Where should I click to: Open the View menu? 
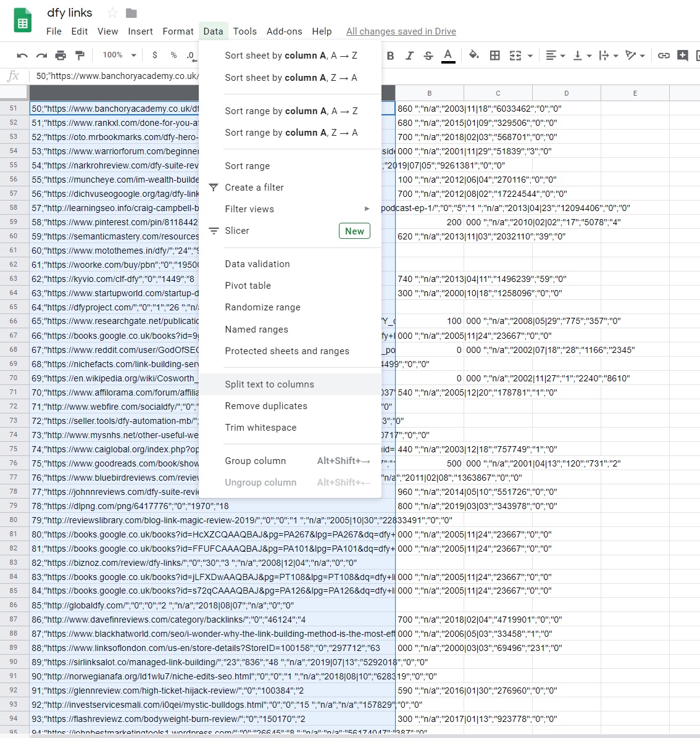[108, 31]
